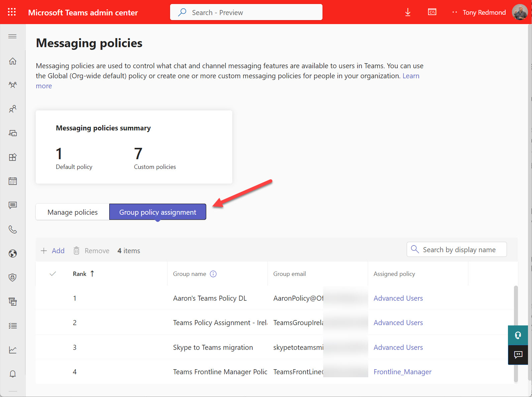Open the Users section icon in sidebar

13,109
